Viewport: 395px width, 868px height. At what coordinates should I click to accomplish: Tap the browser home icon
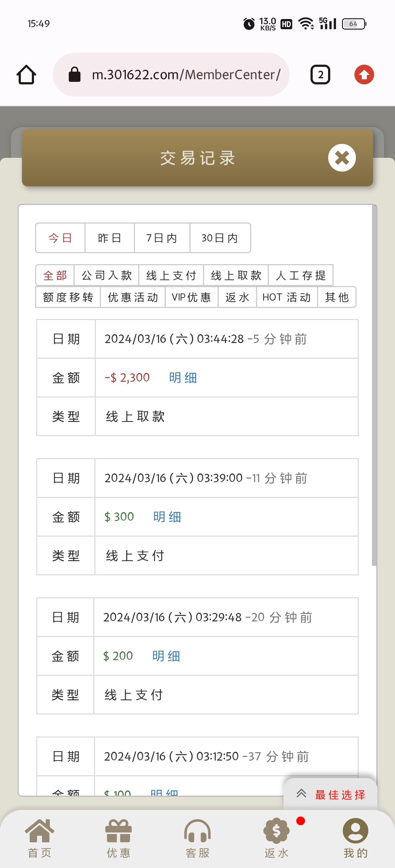point(26,75)
